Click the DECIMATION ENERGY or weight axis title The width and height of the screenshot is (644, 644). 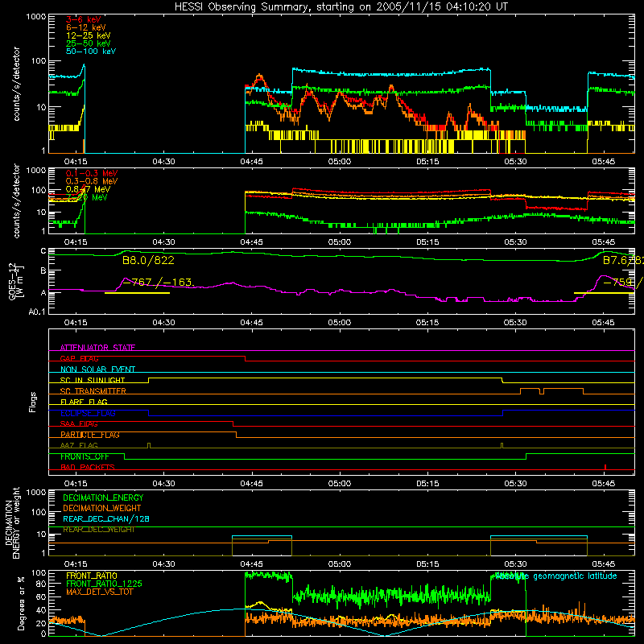12,522
